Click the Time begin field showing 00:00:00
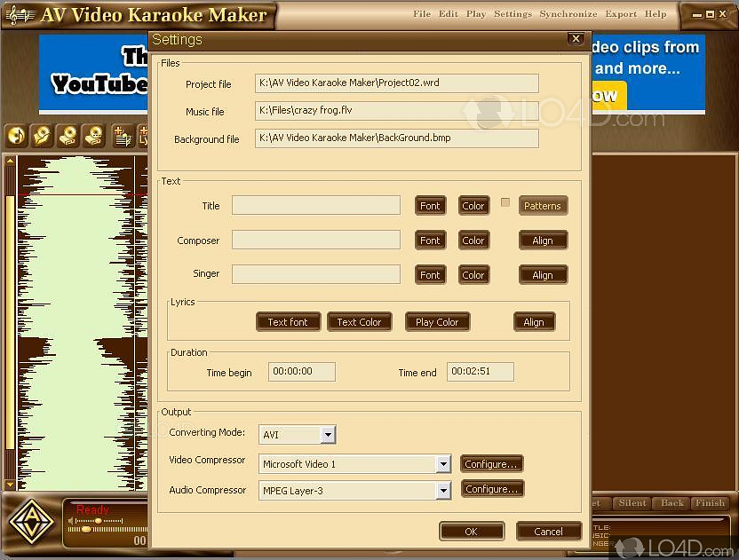This screenshot has width=739, height=560. click(301, 371)
